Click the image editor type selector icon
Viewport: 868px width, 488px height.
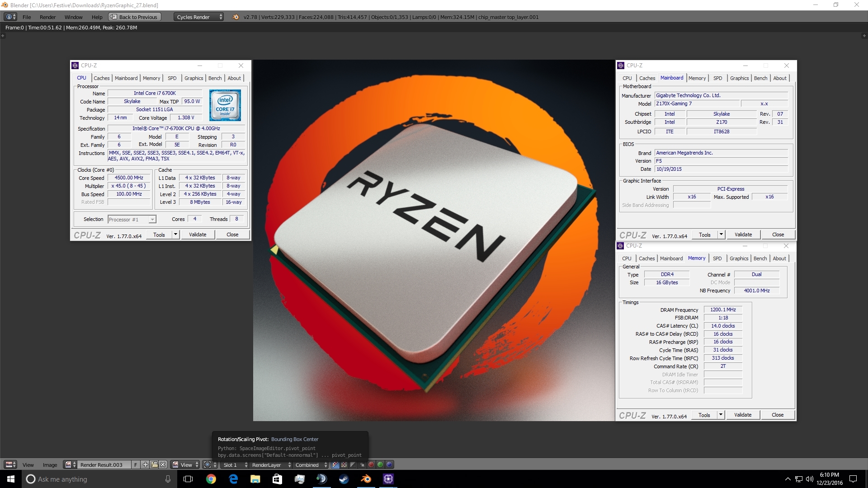coord(10,465)
